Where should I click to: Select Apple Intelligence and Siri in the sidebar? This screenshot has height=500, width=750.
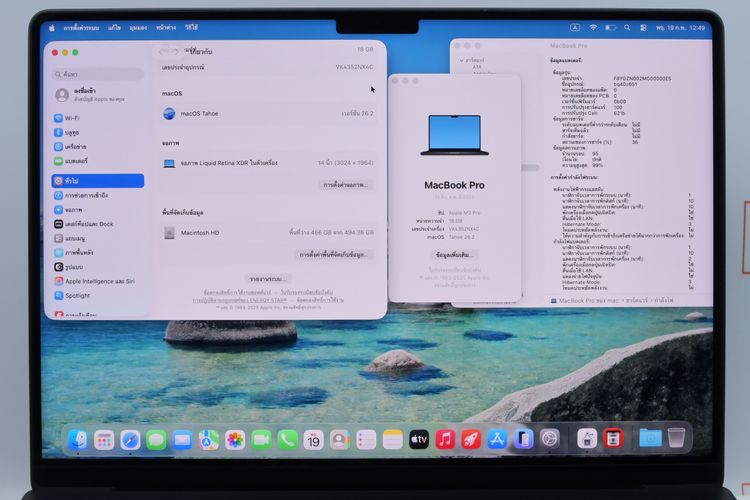pos(98,281)
